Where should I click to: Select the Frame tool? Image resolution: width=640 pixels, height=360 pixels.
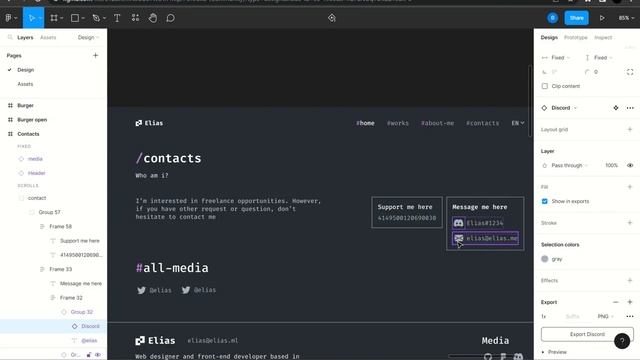[54, 18]
